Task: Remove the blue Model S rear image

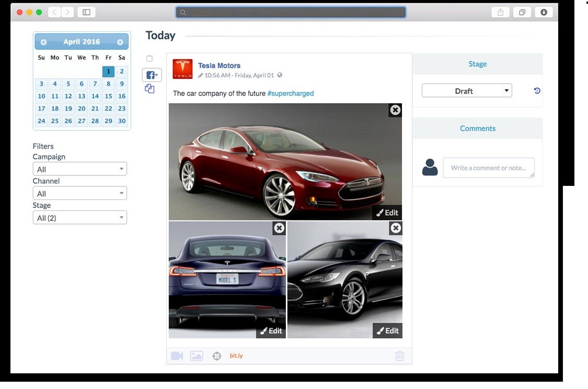Action: tap(279, 228)
